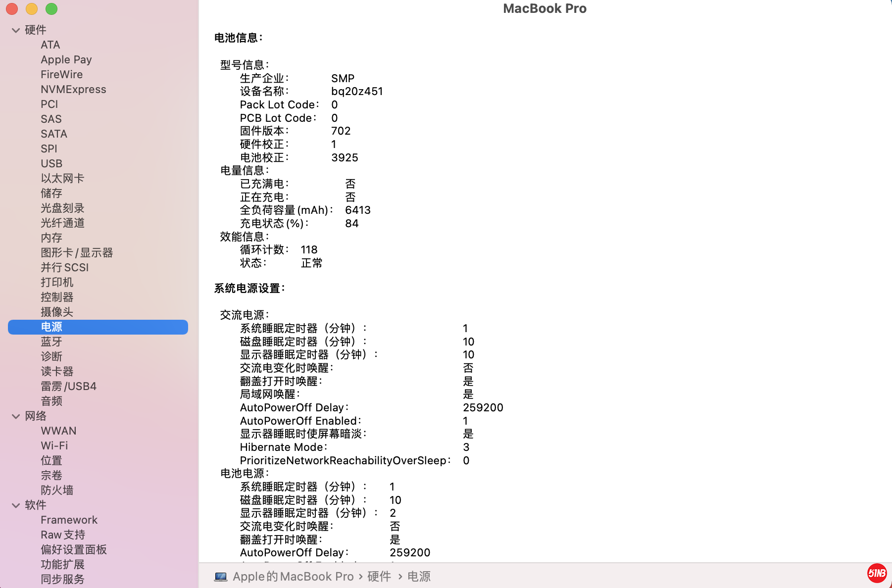Select WWAN under 网络
The width and height of the screenshot is (892, 588).
58,431
